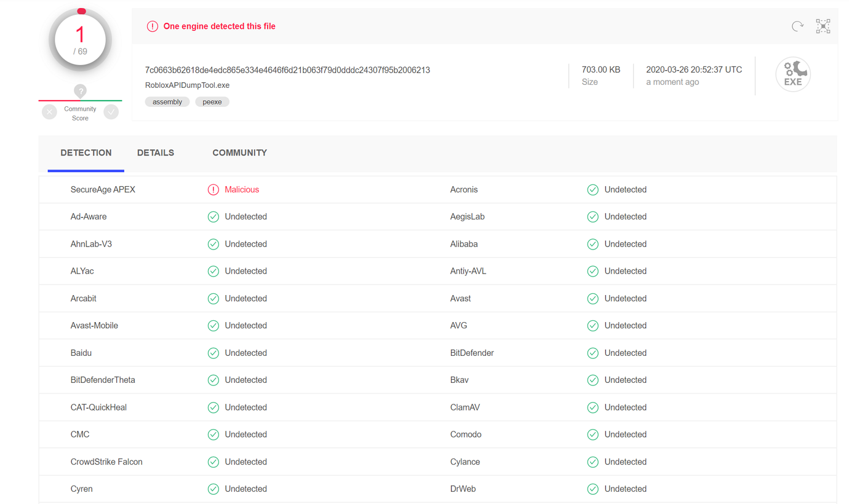The image size is (849, 504).
Task: Open the peexe tag
Action: [212, 101]
